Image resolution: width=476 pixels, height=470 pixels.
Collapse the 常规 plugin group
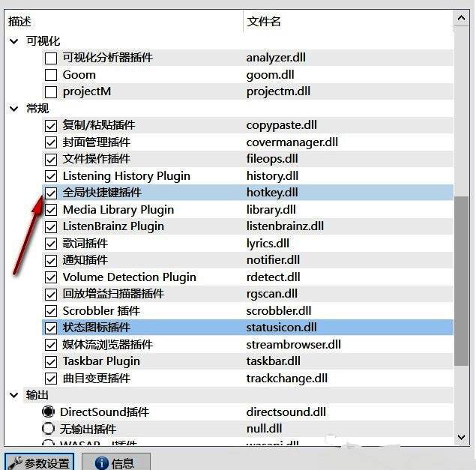[x=14, y=109]
